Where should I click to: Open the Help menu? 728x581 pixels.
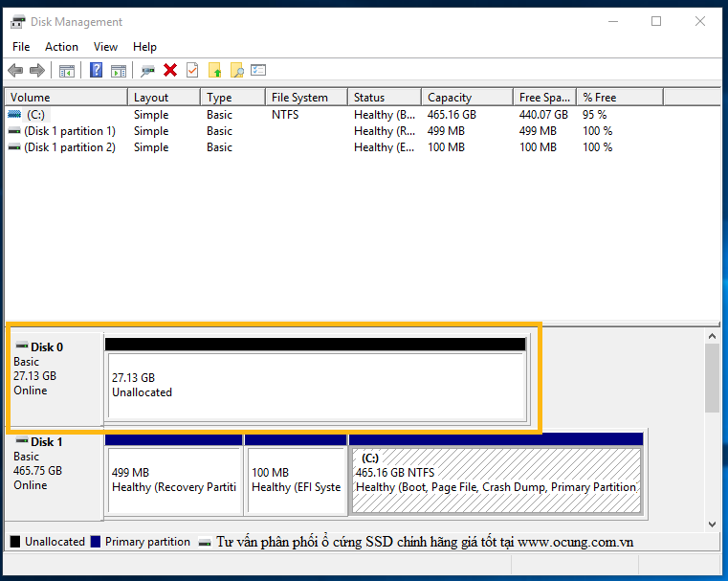click(144, 47)
